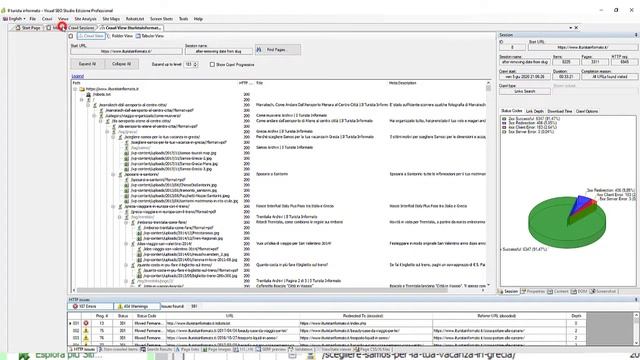
Task: Select the Properties bottom panel tab
Action: click(533, 291)
